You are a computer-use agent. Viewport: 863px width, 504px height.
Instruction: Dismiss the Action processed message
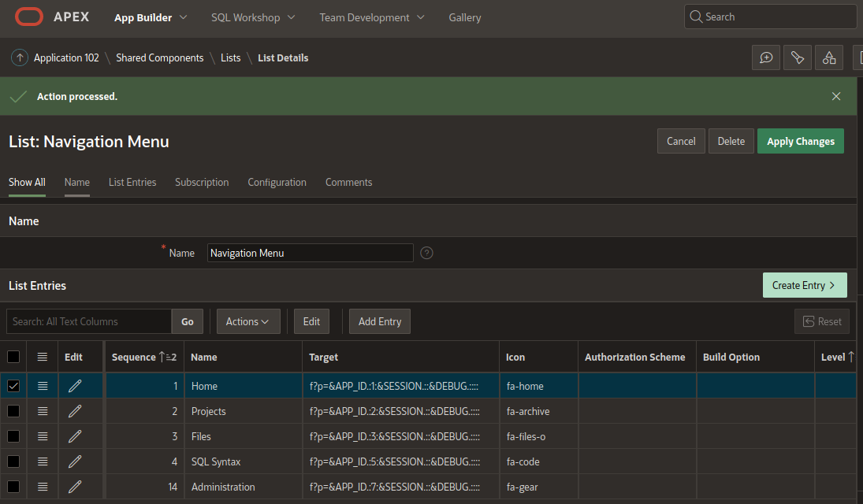836,96
